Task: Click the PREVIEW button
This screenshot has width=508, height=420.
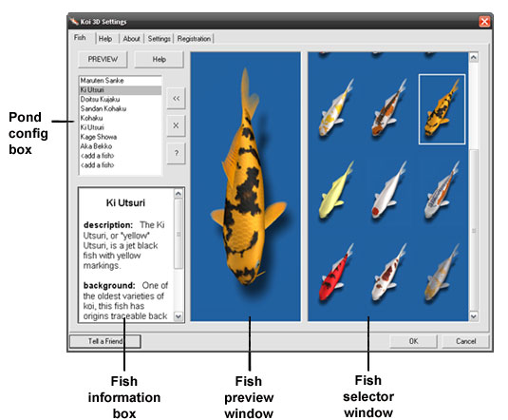Action: [x=103, y=59]
